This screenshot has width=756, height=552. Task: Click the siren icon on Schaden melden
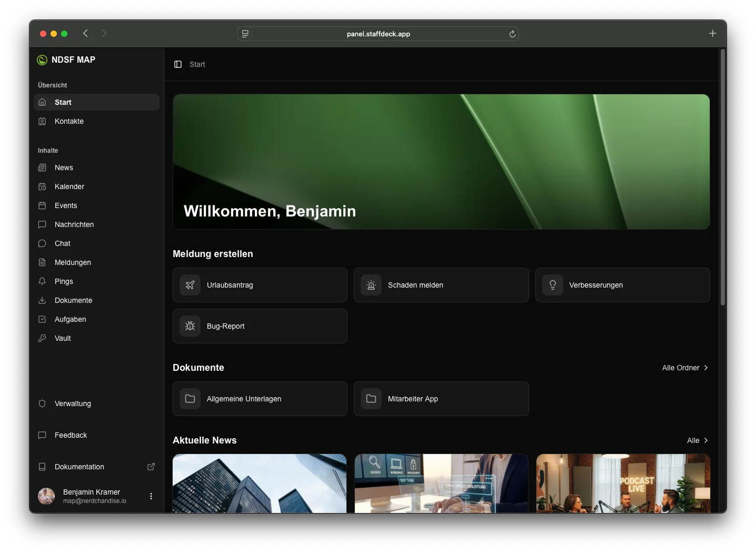[371, 285]
